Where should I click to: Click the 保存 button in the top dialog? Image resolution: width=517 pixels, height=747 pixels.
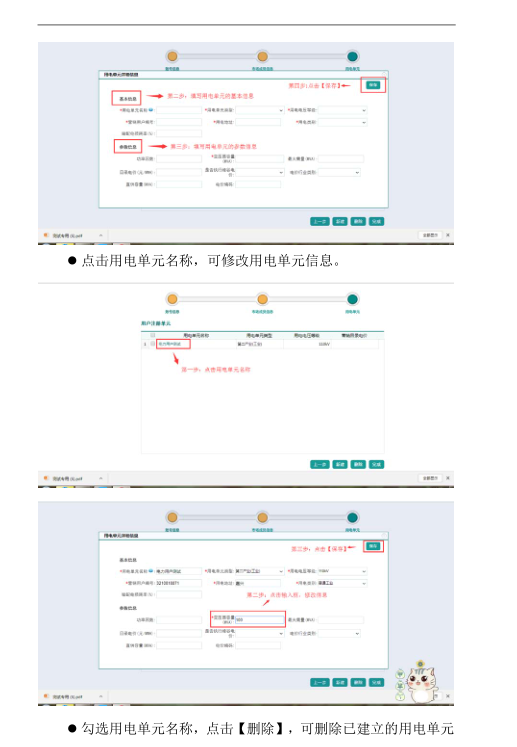coord(373,85)
